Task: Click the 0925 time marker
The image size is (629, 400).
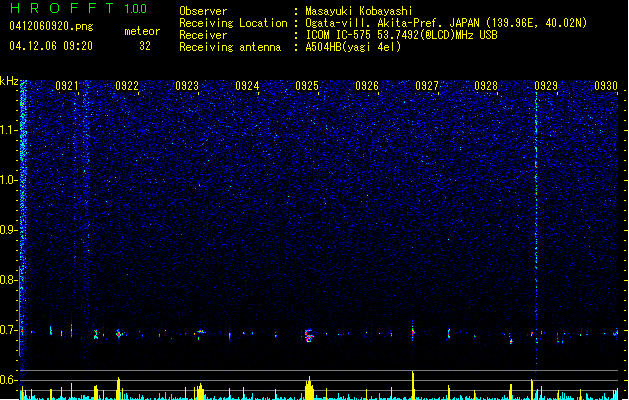Action: (x=307, y=86)
